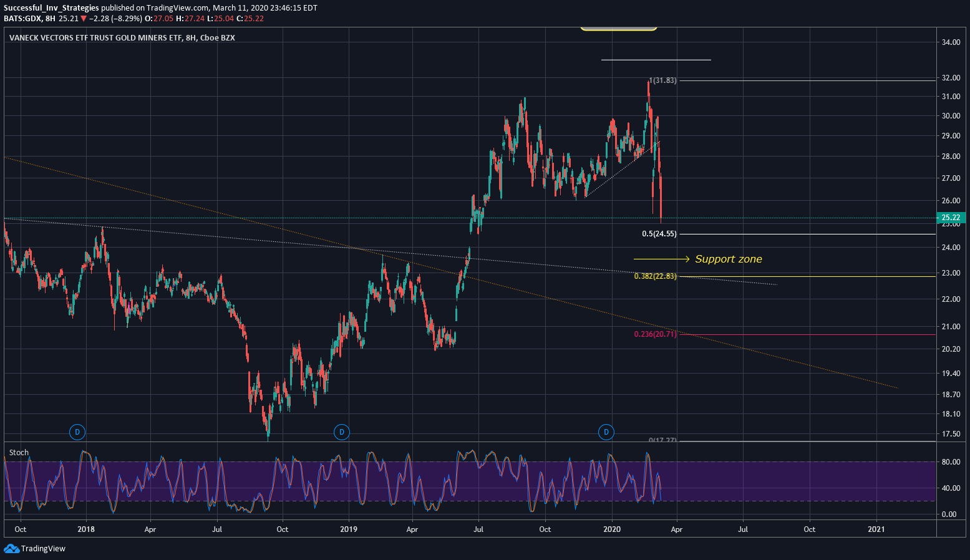Click the Stoch indicator label
This screenshot has width=970, height=560.
click(x=19, y=453)
